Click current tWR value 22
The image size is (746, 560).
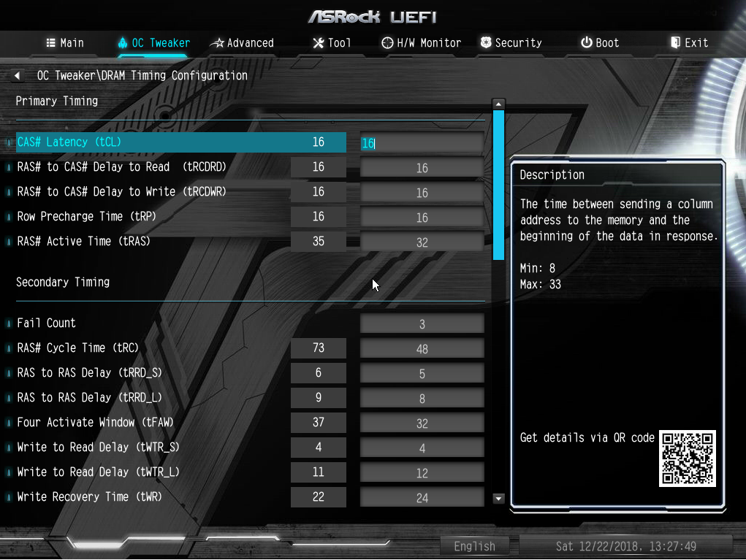(319, 496)
